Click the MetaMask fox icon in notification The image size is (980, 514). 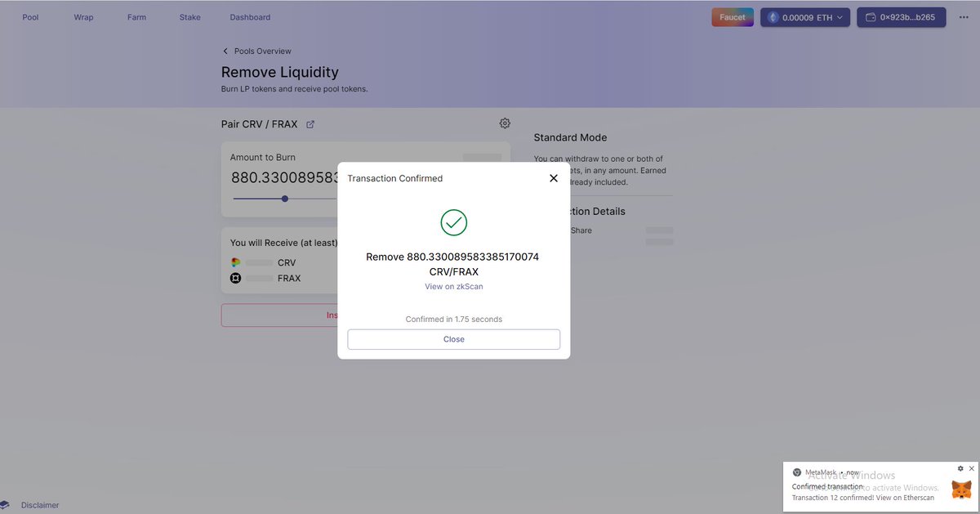coord(962,489)
